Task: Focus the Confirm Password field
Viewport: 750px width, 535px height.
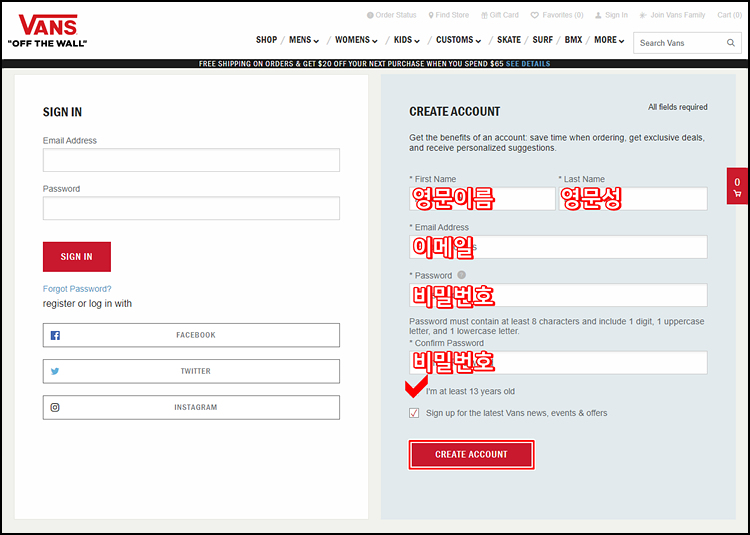Action: [558, 362]
